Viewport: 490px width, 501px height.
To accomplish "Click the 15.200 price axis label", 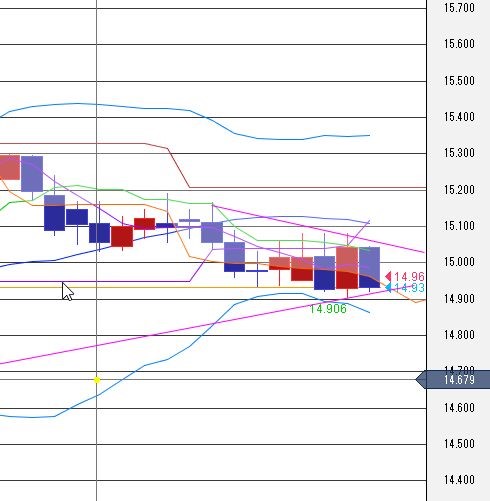I will (x=459, y=190).
